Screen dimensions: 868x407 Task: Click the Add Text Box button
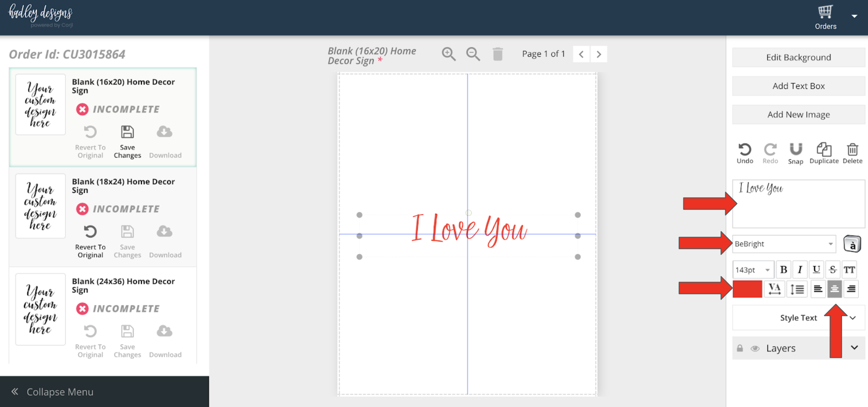[798, 86]
